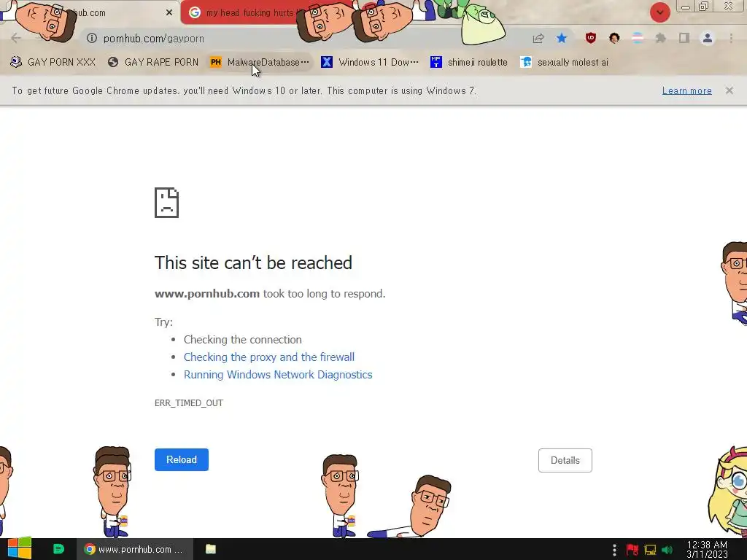The height and width of the screenshot is (560, 747).
Task: Toggle the Chrome side panel icon
Action: point(684,38)
